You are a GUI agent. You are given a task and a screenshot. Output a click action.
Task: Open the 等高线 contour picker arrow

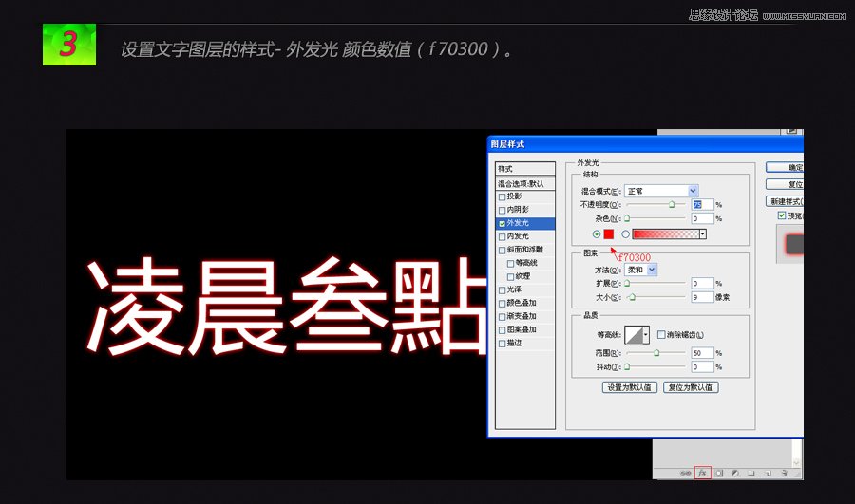coord(646,335)
